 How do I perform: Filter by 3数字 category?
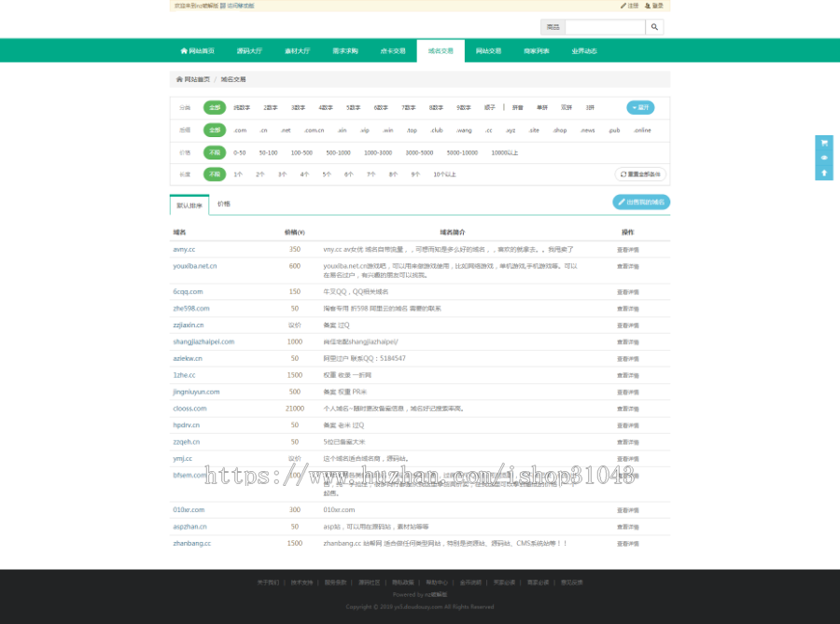tap(298, 107)
